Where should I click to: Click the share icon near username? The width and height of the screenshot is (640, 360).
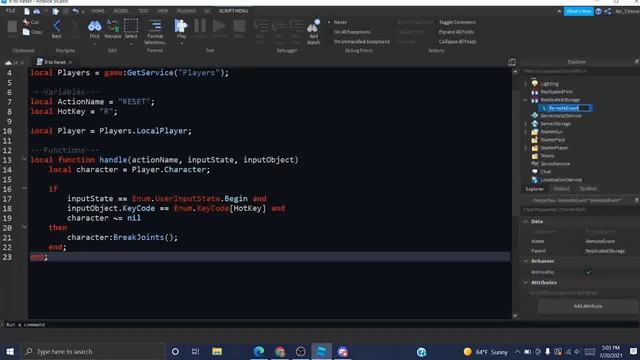608,11
